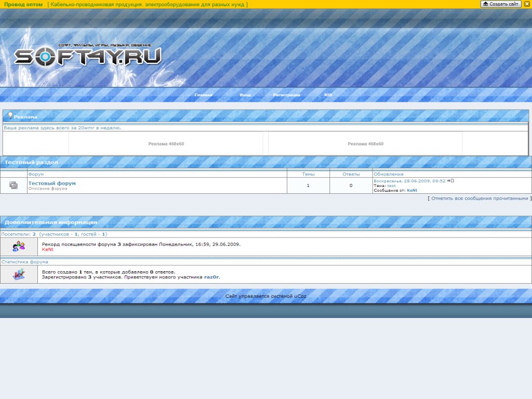
Task: Click the lightbulb icon beside Реклама
Action: pyautogui.click(x=10, y=115)
